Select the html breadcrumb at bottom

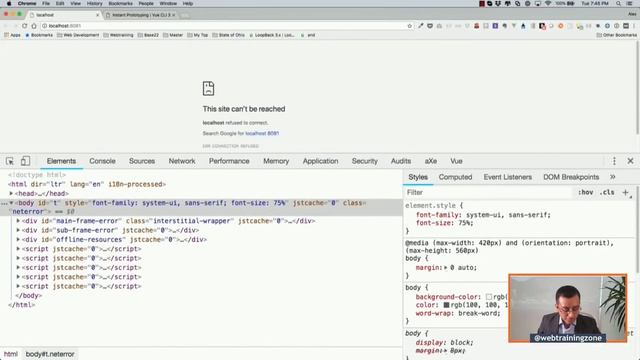(x=11, y=354)
